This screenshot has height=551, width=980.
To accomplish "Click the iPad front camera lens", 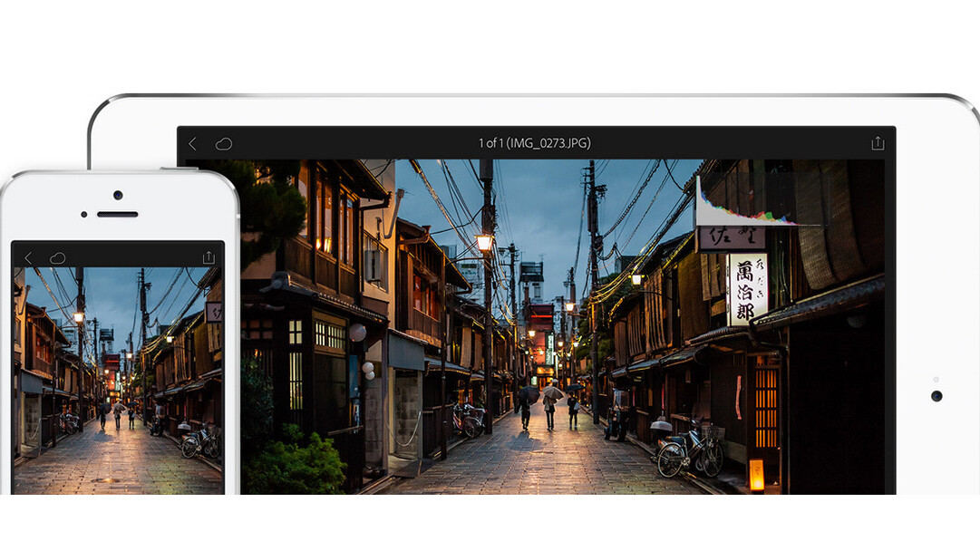I will [936, 396].
